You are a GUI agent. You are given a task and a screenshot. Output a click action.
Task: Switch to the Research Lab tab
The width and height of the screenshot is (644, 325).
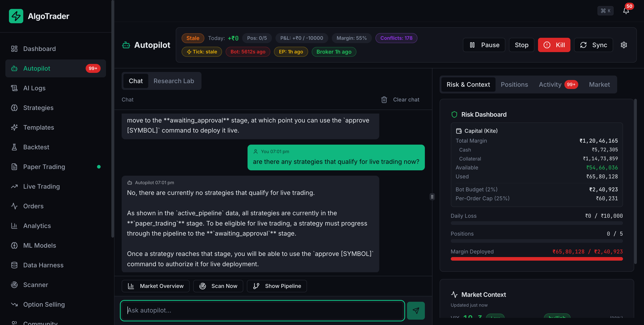tap(174, 81)
